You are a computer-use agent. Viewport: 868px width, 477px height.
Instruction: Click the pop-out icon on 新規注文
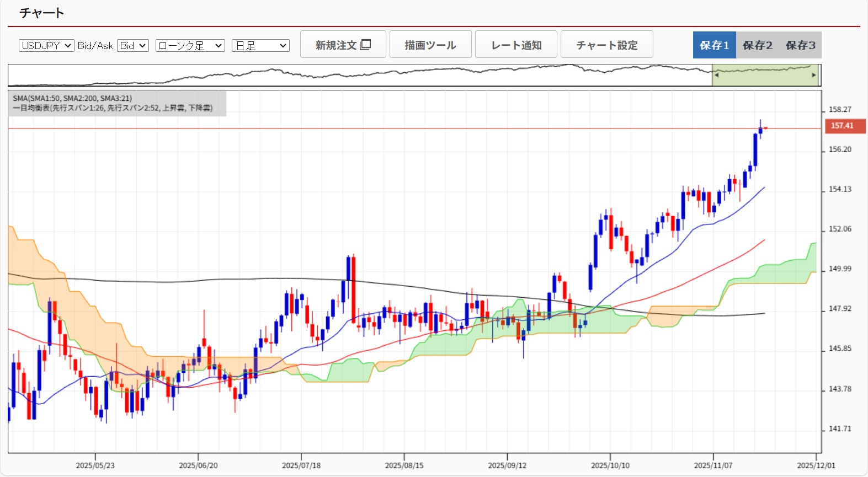[365, 45]
